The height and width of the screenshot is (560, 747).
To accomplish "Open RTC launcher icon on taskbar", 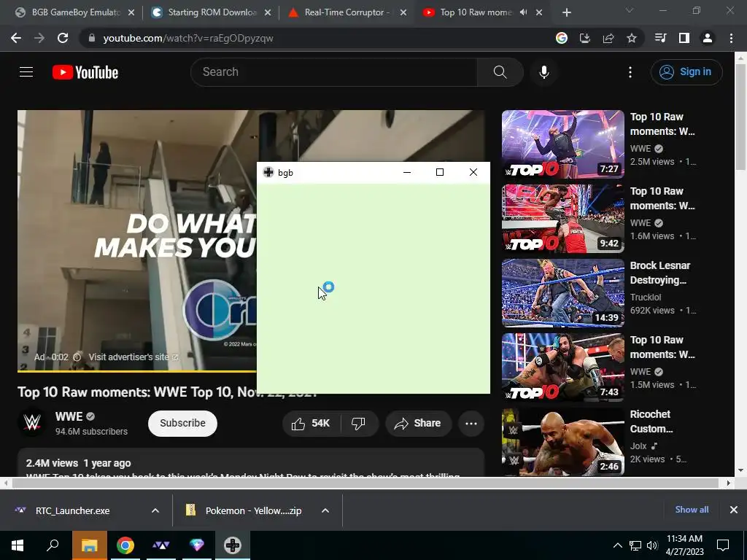I will 161,545.
